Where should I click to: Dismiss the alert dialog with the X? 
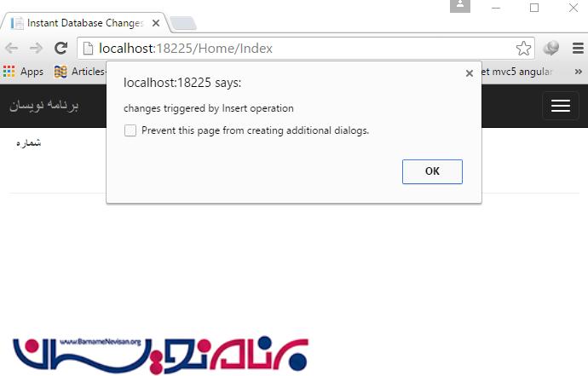click(x=470, y=73)
